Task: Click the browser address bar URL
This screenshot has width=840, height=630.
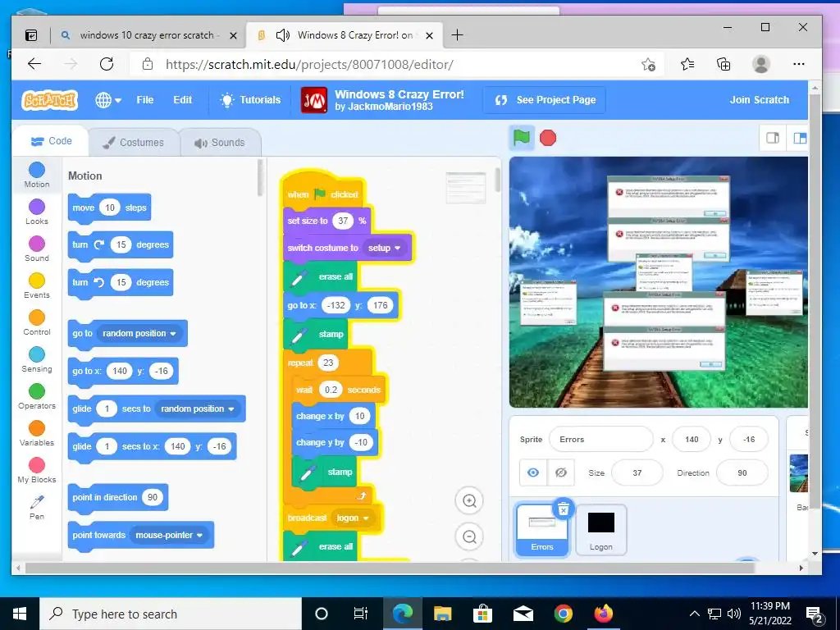Action: [x=309, y=65]
